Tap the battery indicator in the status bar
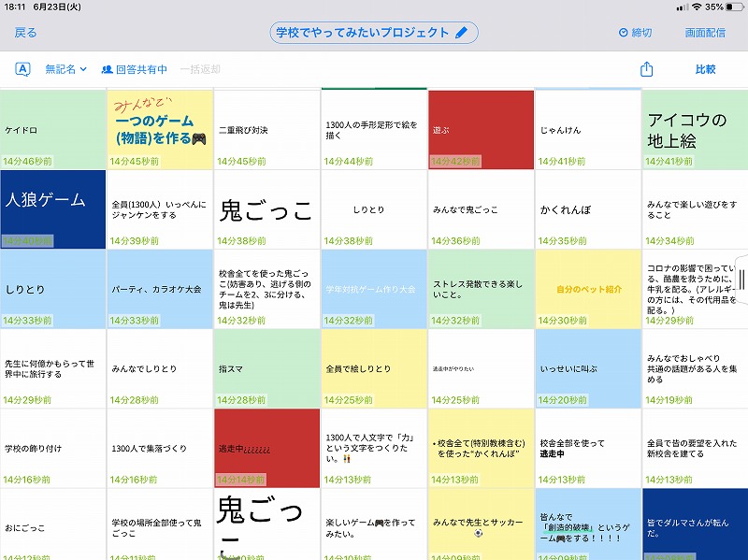 tap(733, 7)
